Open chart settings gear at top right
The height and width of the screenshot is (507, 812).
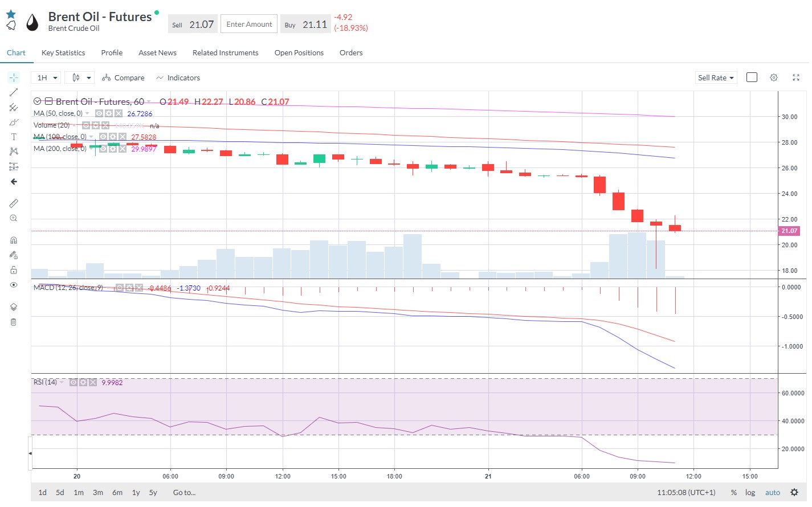pyautogui.click(x=774, y=77)
